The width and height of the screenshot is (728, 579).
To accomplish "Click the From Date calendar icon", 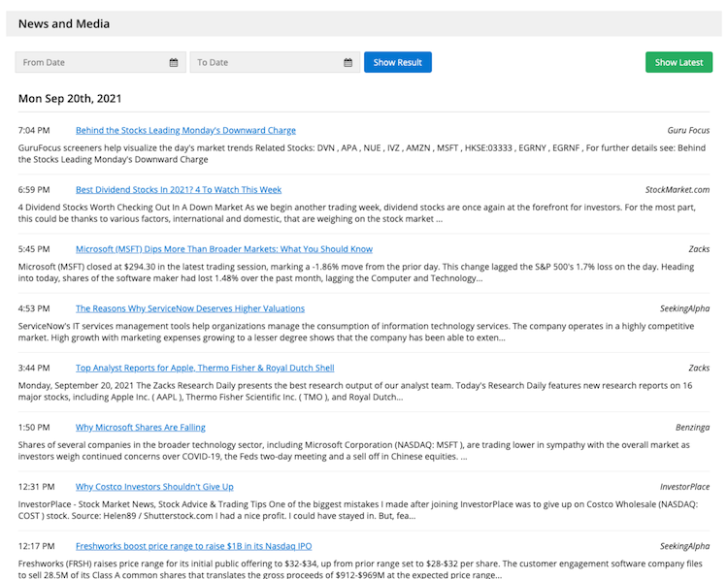I will pos(174,62).
